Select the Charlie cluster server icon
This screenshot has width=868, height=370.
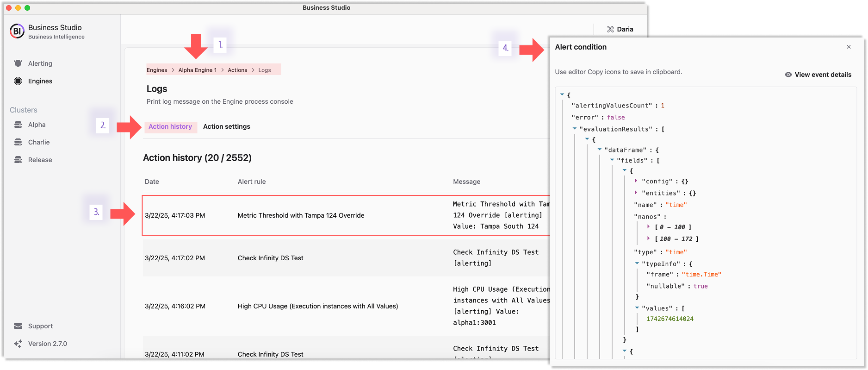click(x=18, y=142)
